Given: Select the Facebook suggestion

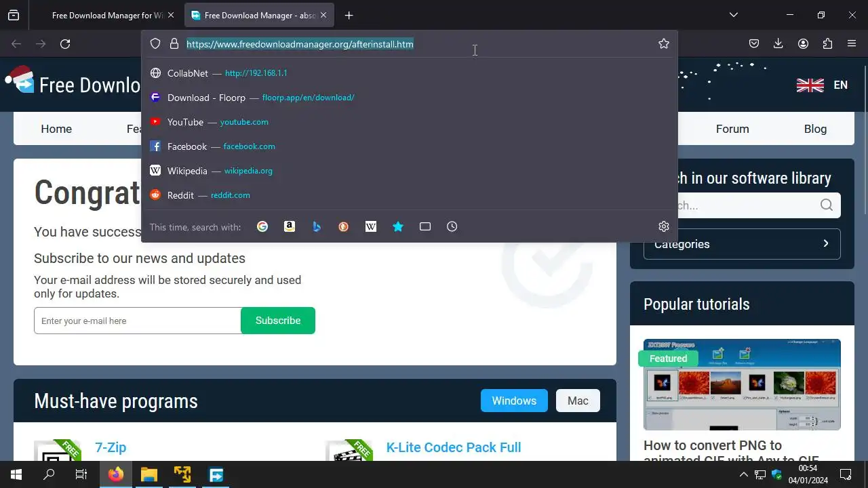Looking at the screenshot, I should (410, 146).
